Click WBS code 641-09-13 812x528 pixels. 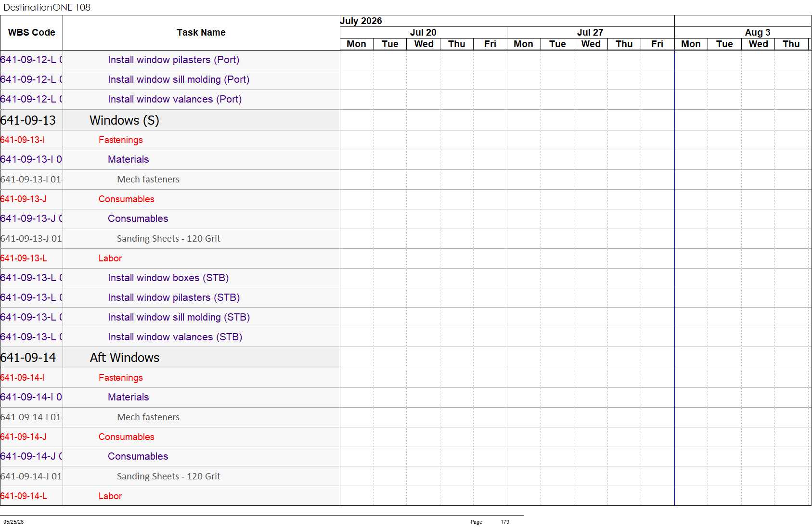click(28, 120)
